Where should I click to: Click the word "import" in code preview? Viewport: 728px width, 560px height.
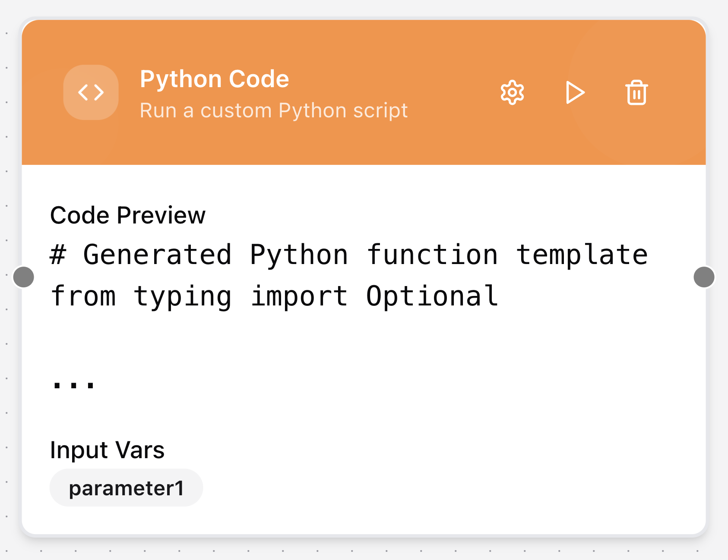(299, 296)
